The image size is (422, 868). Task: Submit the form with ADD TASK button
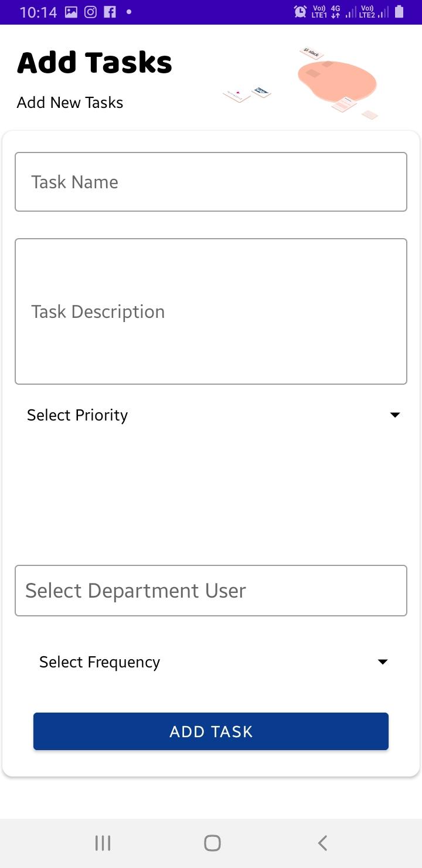[211, 731]
